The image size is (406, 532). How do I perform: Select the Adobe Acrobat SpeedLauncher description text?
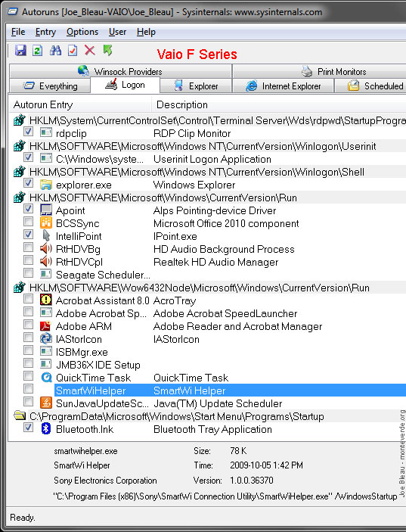click(x=225, y=313)
